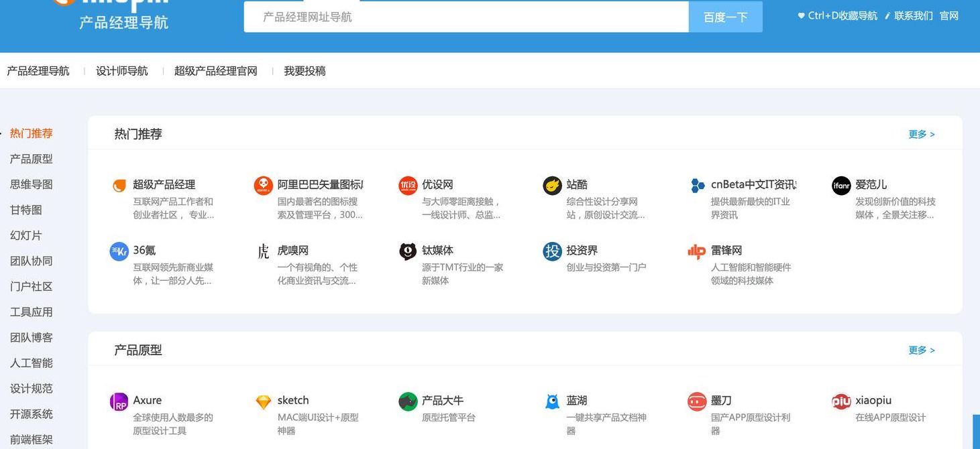Open the 站酷 title link

(577, 184)
